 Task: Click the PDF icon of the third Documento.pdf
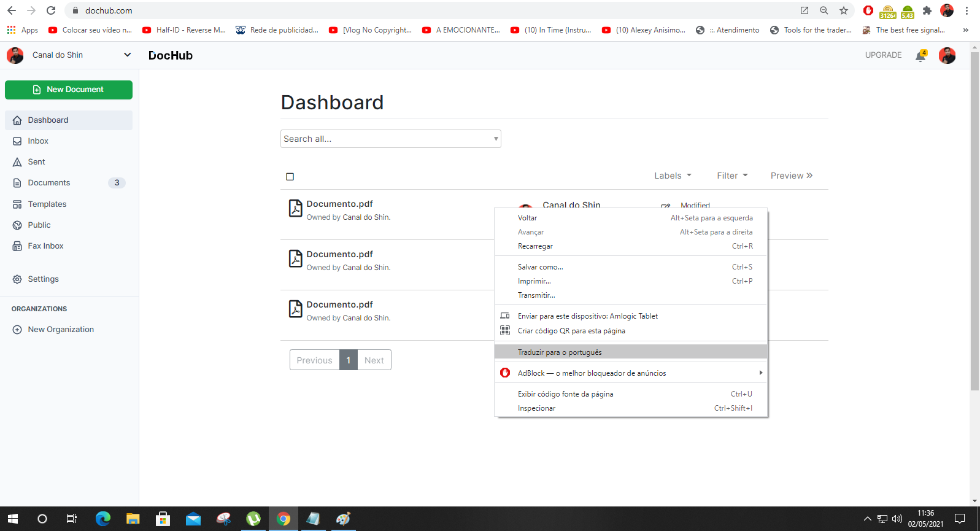tap(296, 309)
